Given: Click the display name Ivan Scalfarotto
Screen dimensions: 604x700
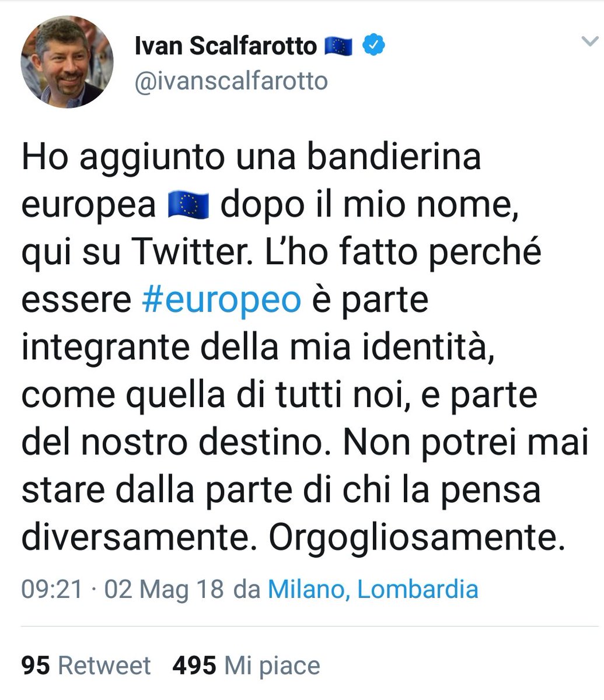Looking at the screenshot, I should pyautogui.click(x=225, y=45).
